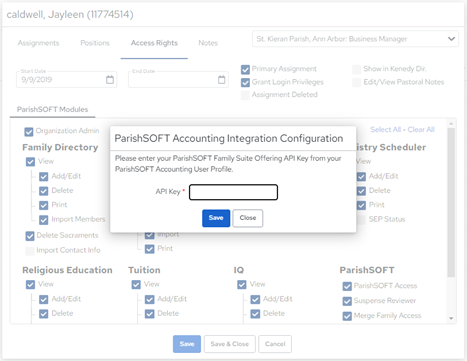Open the End Date calendar picker
Viewport: 467px width, 361px height.
pyautogui.click(x=221, y=80)
